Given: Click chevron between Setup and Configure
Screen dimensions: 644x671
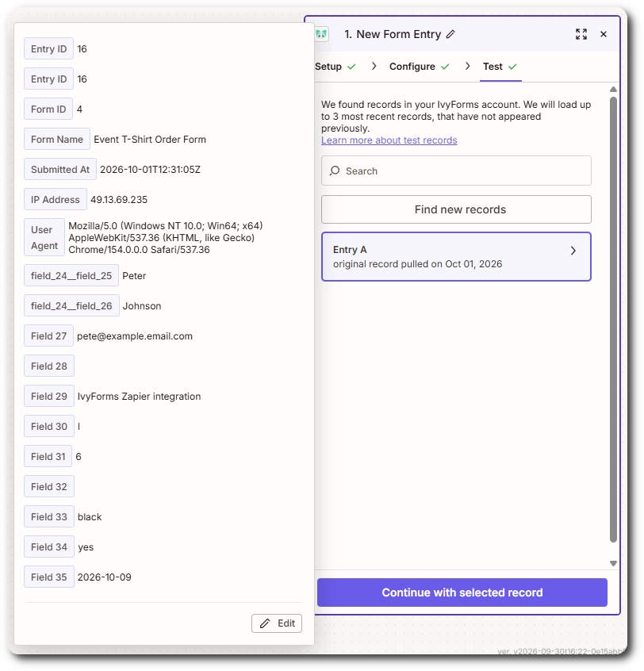Looking at the screenshot, I should [x=374, y=66].
